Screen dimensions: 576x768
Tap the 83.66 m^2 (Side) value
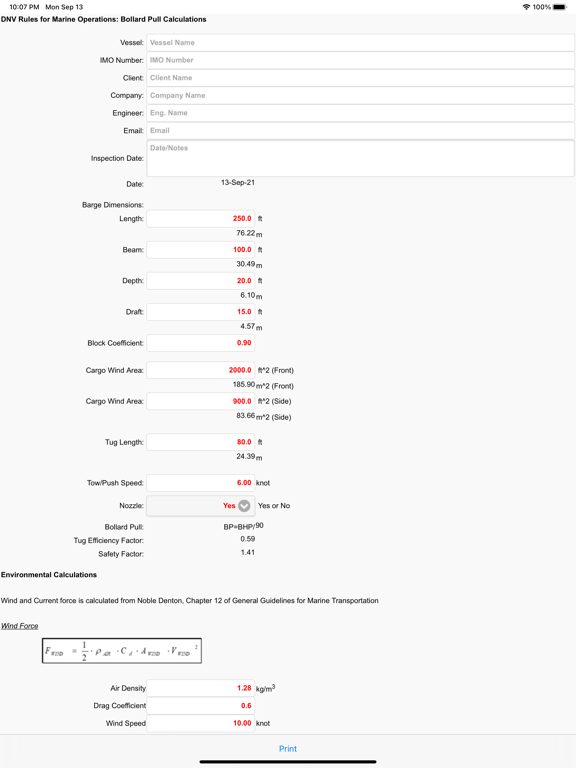(264, 416)
